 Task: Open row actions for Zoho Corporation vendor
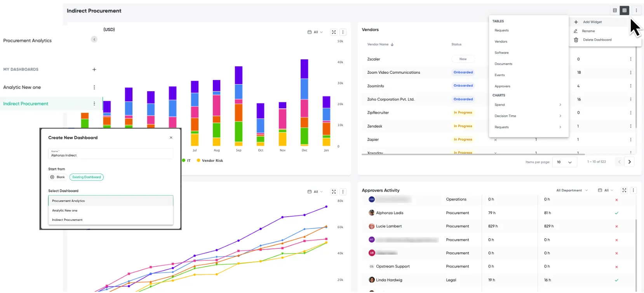pyautogui.click(x=630, y=99)
